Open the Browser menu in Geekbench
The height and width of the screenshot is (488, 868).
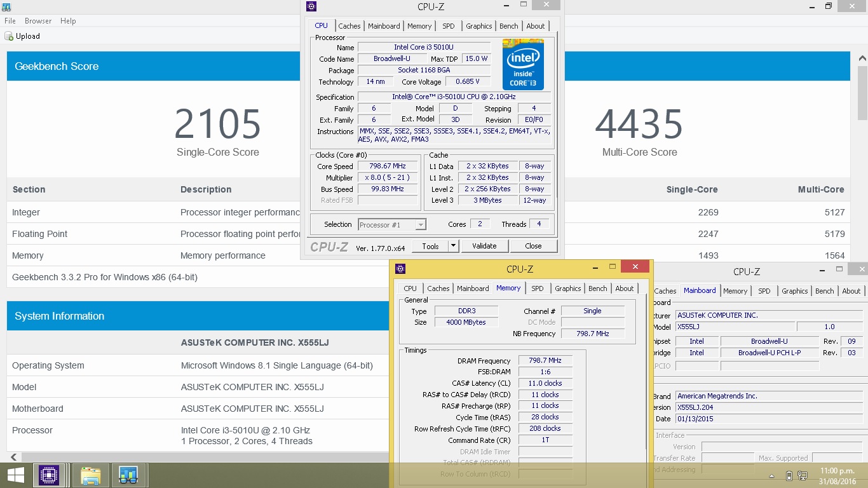tap(38, 21)
